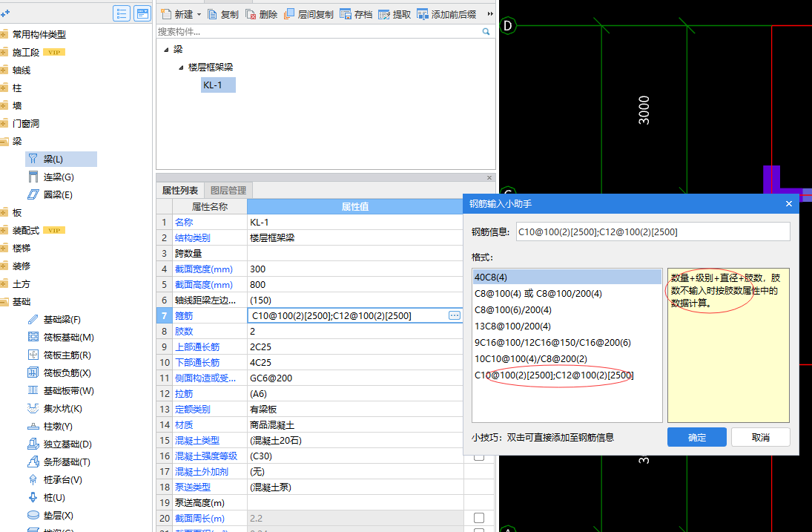Click the 侧面构造 value GC6@200
The image size is (812, 532).
354,378
